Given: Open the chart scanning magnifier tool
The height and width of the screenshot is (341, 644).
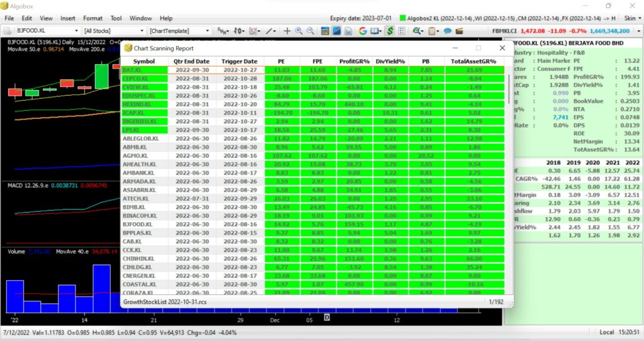Looking at the screenshot, I should point(418,31).
